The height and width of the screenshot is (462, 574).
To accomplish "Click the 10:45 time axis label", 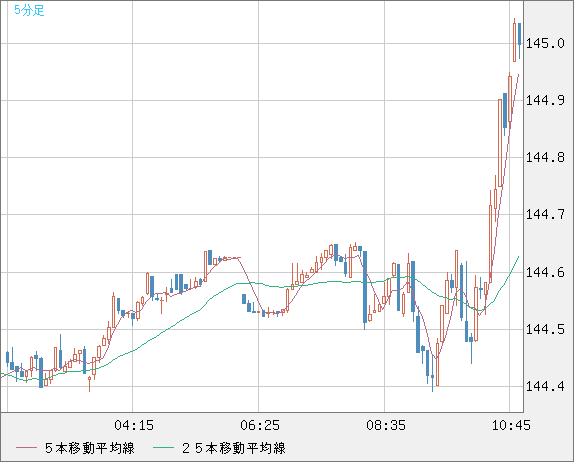I will pyautogui.click(x=511, y=425).
